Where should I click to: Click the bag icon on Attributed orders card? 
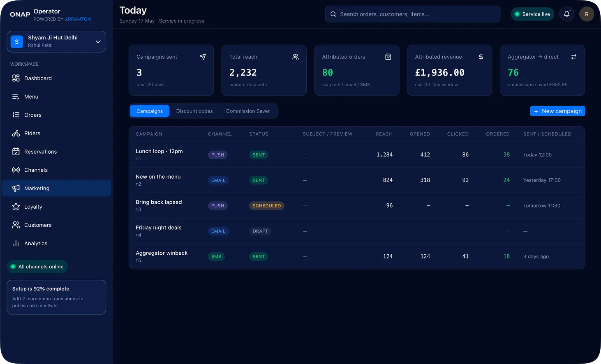point(388,57)
